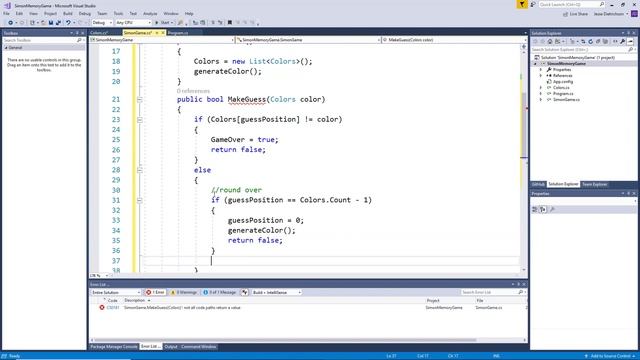The height and width of the screenshot is (360, 640).
Task: Open the File menu
Action: click(x=6, y=14)
